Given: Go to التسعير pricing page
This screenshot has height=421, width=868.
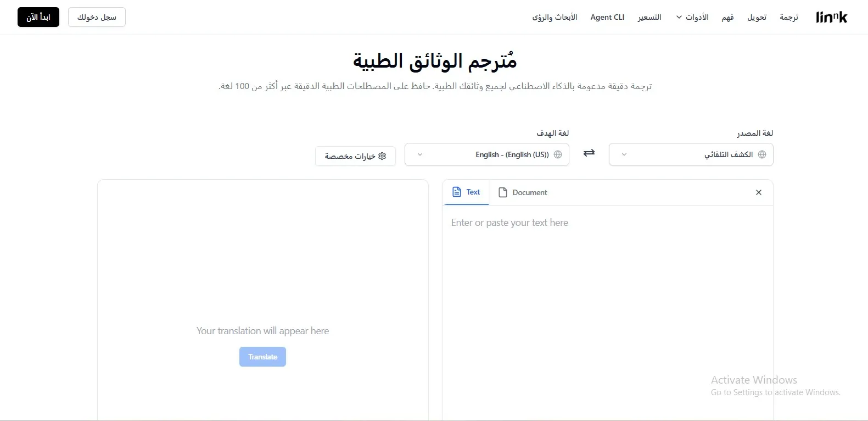Looking at the screenshot, I should (x=649, y=17).
